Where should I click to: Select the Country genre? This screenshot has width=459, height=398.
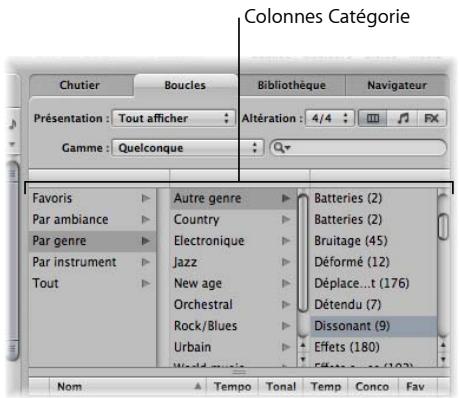(x=233, y=220)
